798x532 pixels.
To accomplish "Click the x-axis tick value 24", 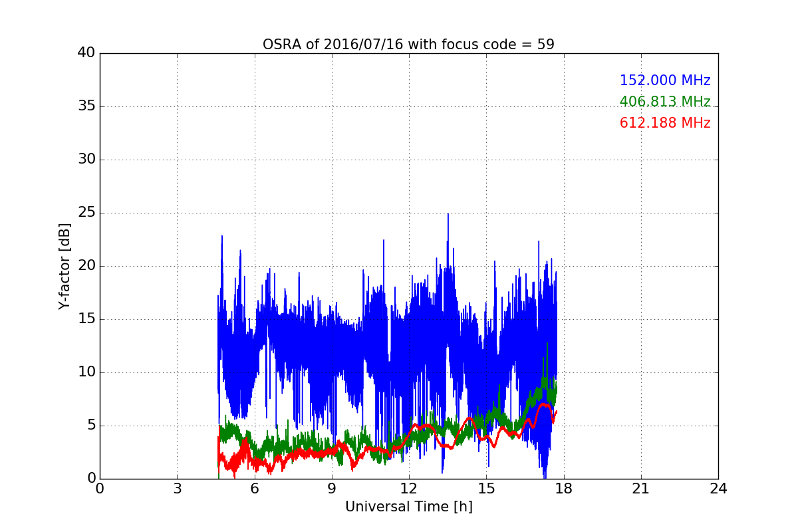I will (718, 489).
